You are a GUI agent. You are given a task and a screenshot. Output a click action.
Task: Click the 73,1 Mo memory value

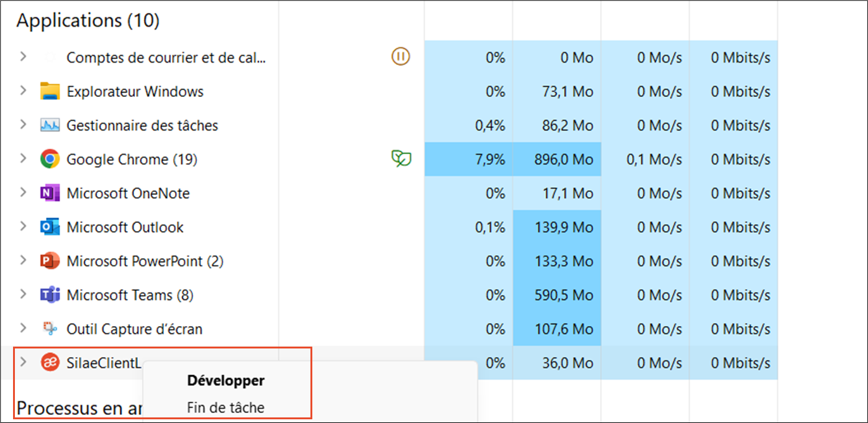click(567, 92)
